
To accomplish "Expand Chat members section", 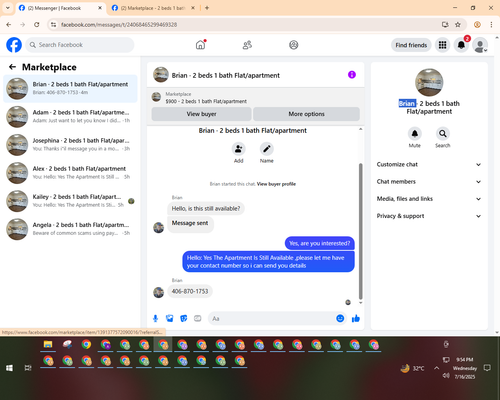I will coord(429,182).
